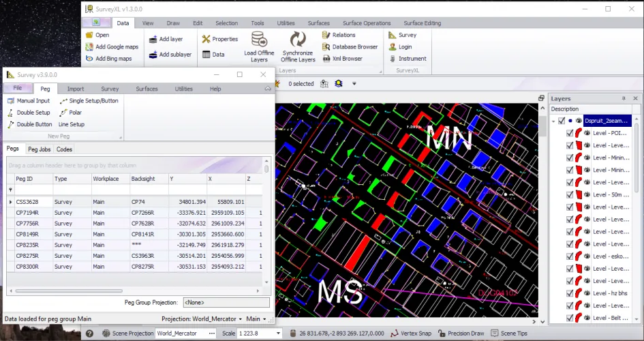Viewport: 644px width, 341px height.
Task: Select Single Setup/Button option
Action: (89, 101)
